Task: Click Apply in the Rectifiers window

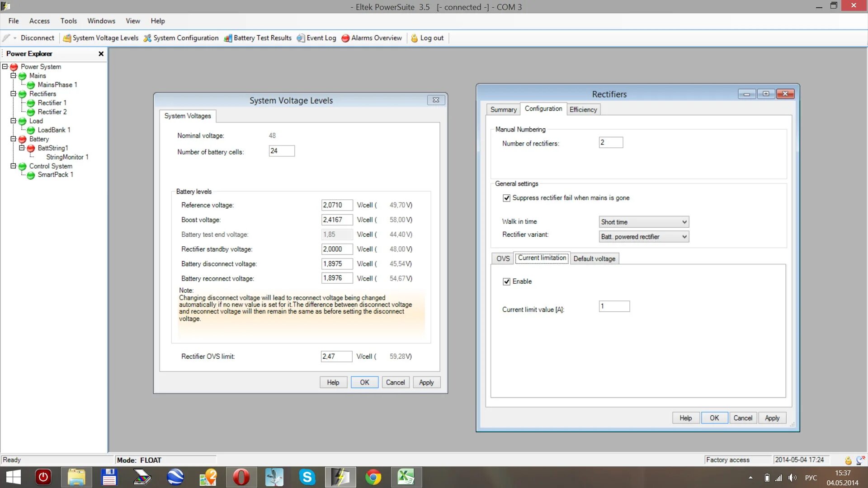Action: (772, 418)
